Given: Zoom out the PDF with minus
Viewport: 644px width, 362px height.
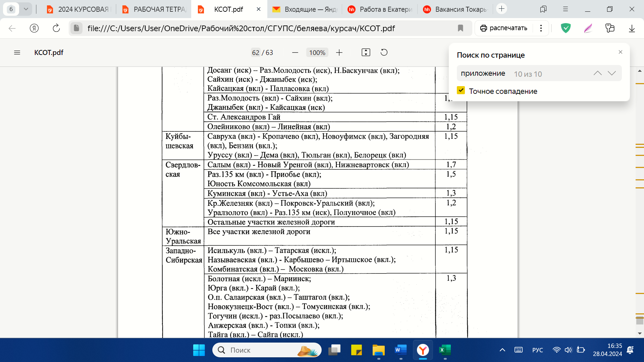Looking at the screenshot, I should (x=295, y=53).
